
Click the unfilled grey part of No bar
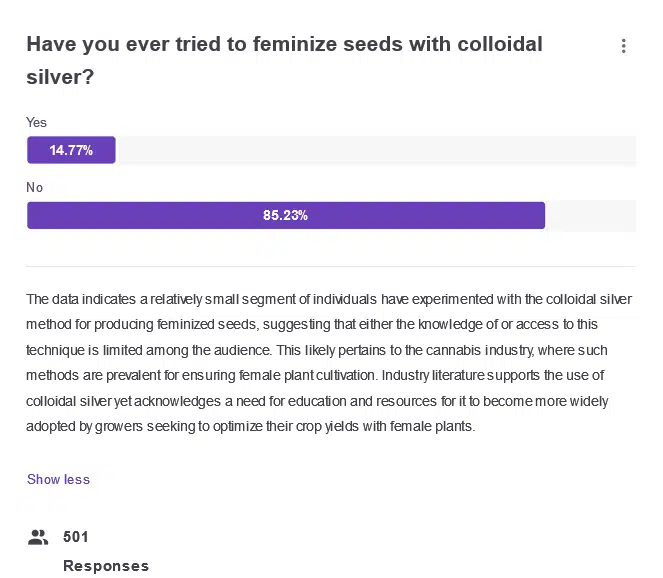(x=590, y=215)
